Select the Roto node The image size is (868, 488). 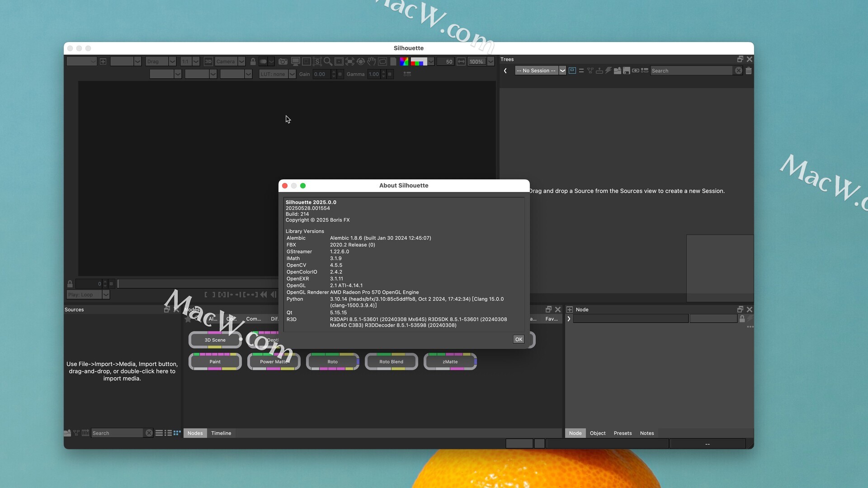333,361
